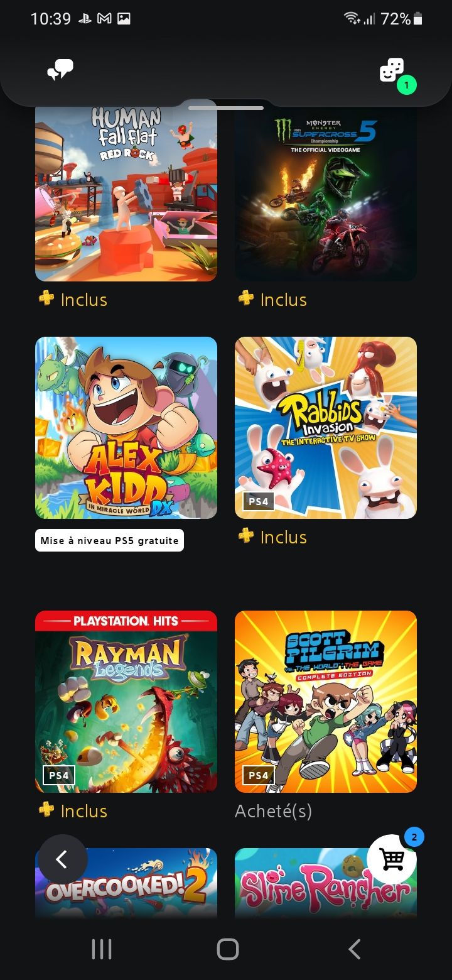Viewport: 452px width, 980px height.
Task: Tap the 'Mise à niveau PS5 gratuite' label
Action: coord(109,540)
